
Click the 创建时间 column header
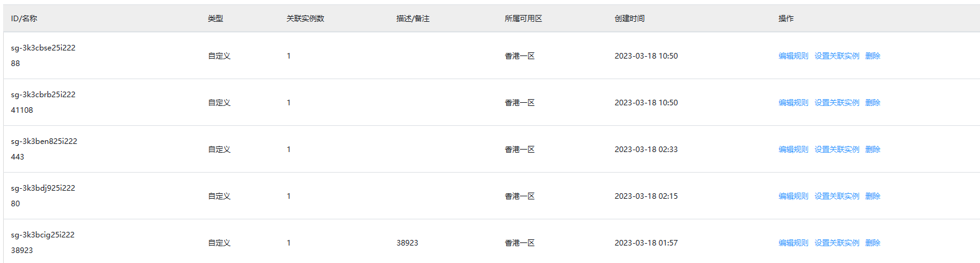(x=630, y=19)
